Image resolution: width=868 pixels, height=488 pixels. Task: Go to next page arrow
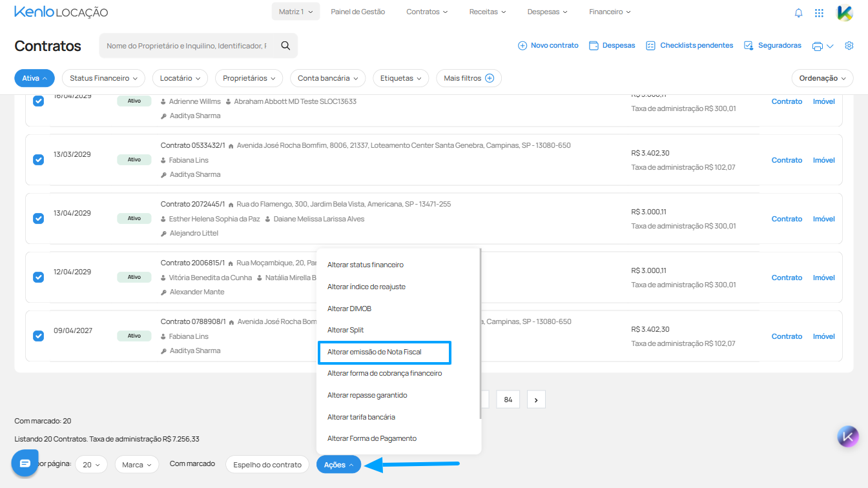click(x=536, y=400)
